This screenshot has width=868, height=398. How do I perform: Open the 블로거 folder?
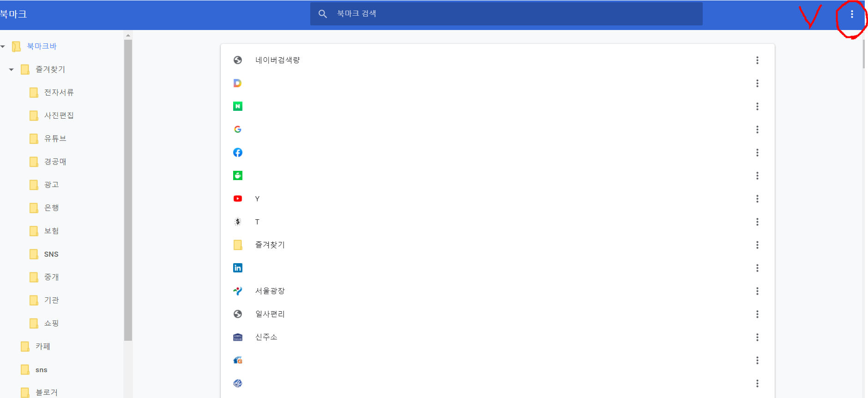pos(47,392)
